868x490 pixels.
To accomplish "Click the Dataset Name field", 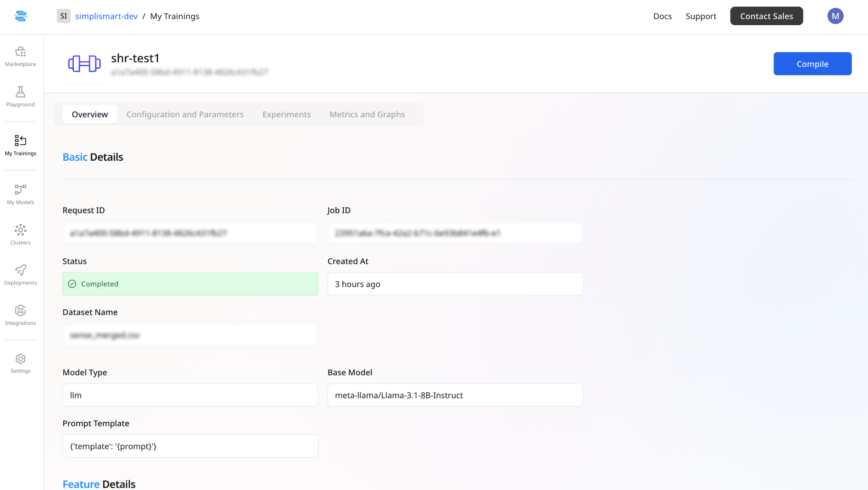I will click(x=190, y=335).
